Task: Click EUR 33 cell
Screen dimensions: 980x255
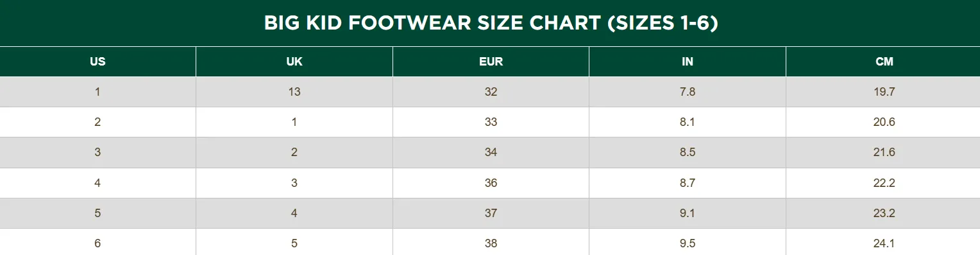Action: tap(491, 122)
